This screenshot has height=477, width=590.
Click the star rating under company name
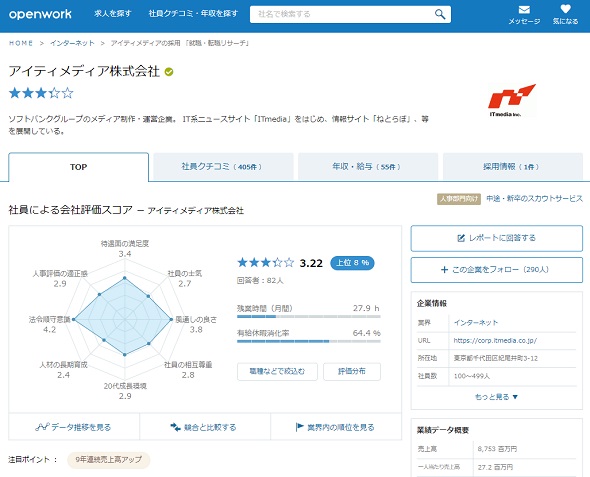[x=41, y=93]
